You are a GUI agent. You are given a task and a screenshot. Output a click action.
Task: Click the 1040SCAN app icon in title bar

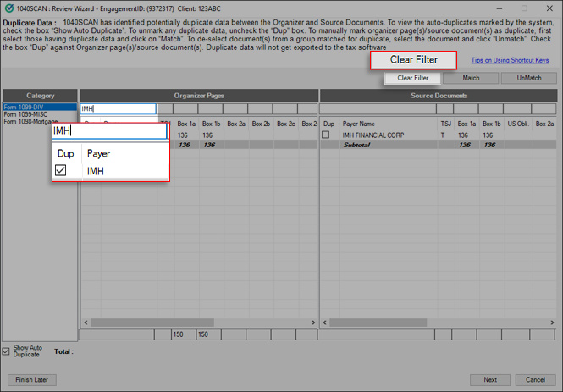click(8, 8)
